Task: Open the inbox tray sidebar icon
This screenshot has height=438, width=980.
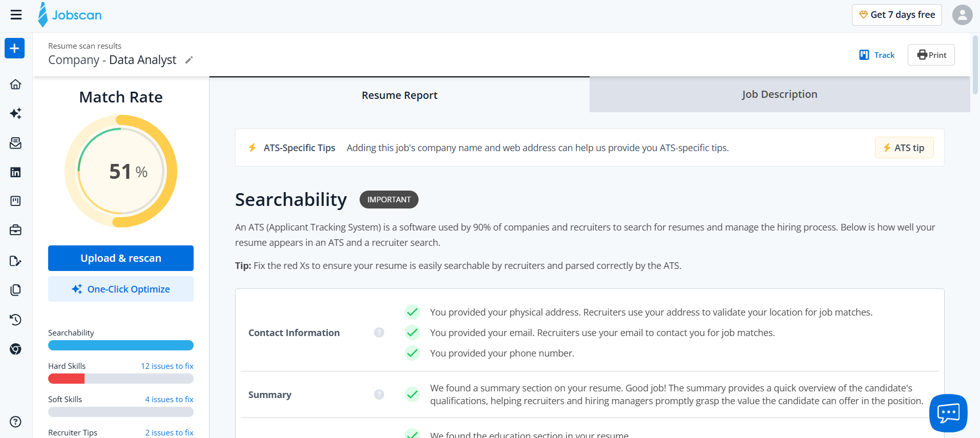Action: click(15, 143)
